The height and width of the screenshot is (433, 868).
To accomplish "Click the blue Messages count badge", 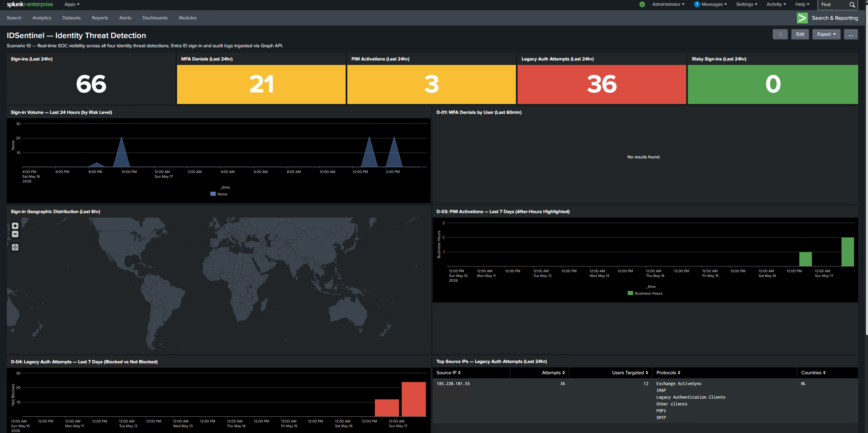I will click(x=697, y=4).
